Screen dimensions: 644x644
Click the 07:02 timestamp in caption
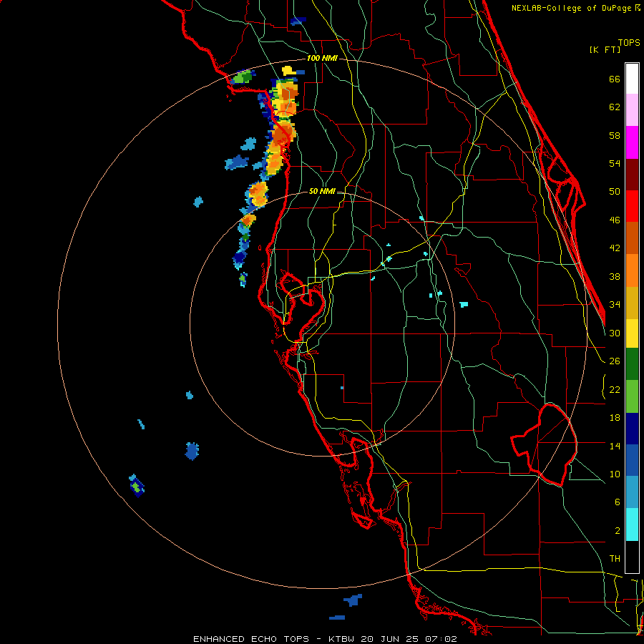click(440, 639)
